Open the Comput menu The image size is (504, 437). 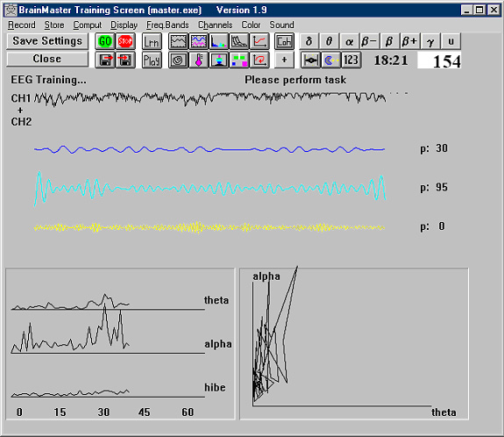[87, 25]
